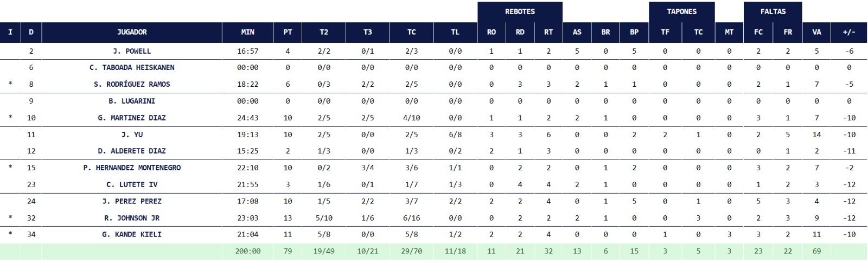Open player S. RODRÍGUEZ RAMOS
The width and height of the screenshot is (868, 262).
pos(132,84)
